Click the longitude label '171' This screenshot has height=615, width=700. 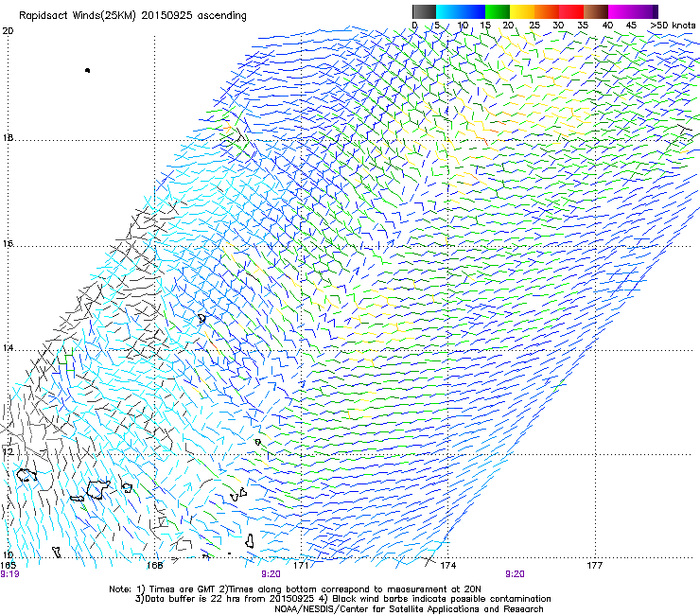301,566
